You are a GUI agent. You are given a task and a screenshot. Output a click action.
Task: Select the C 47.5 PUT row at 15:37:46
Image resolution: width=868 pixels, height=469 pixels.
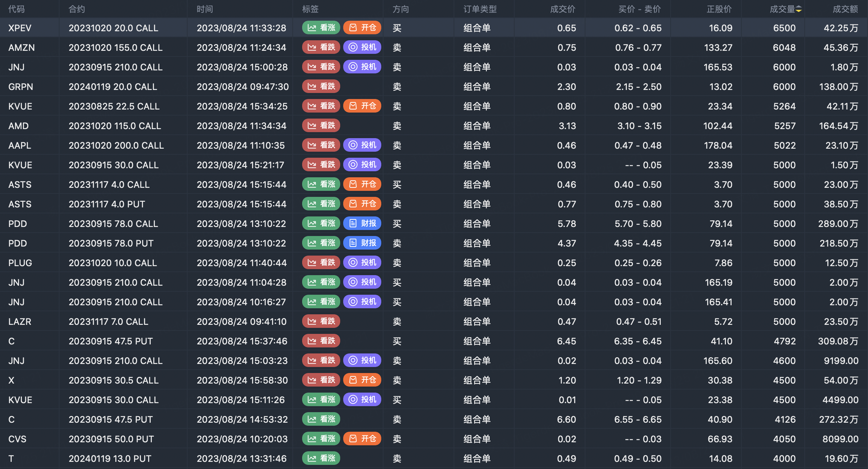pyautogui.click(x=111, y=341)
